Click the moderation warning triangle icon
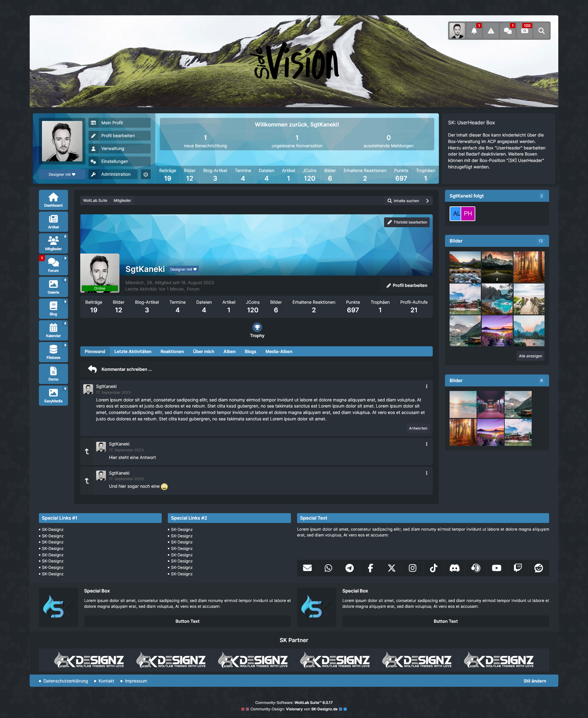This screenshot has width=588, height=718. pos(491,31)
